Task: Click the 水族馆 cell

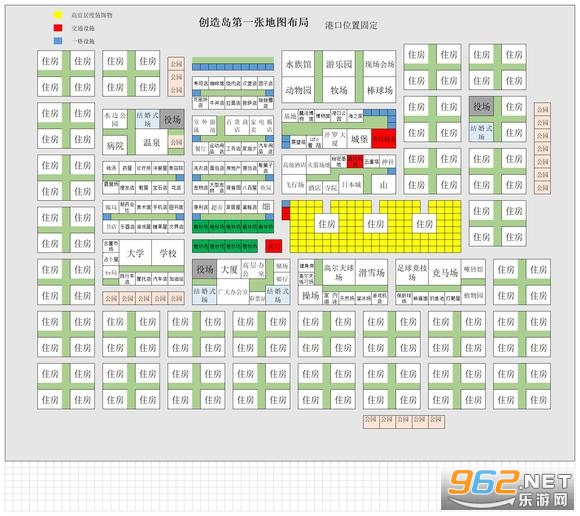Action: click(x=298, y=64)
